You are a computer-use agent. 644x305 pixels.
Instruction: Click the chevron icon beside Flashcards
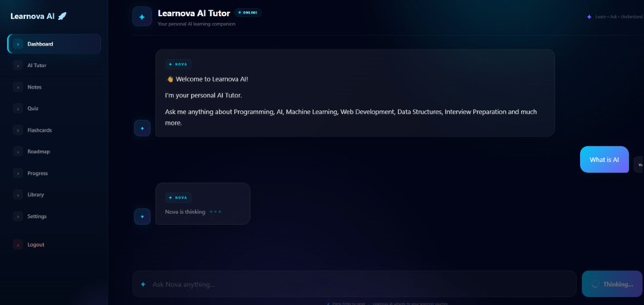[18, 130]
